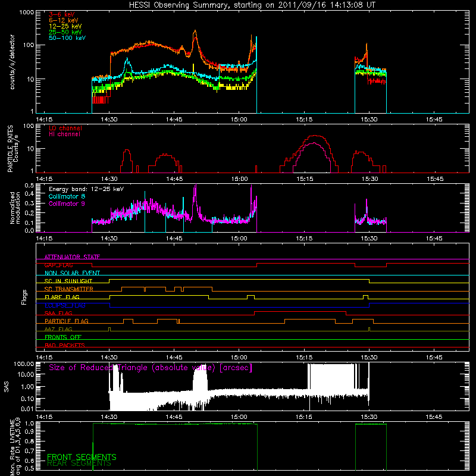The height and width of the screenshot is (476, 476).
Task: Click the 0.5 tick label in modulation panel
Action: 29,185
